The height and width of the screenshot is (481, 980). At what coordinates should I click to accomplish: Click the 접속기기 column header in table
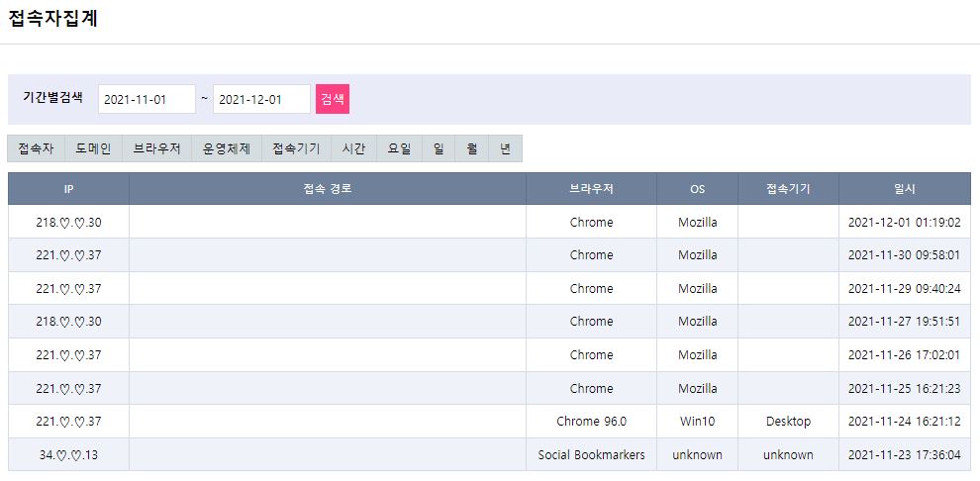[x=788, y=189]
